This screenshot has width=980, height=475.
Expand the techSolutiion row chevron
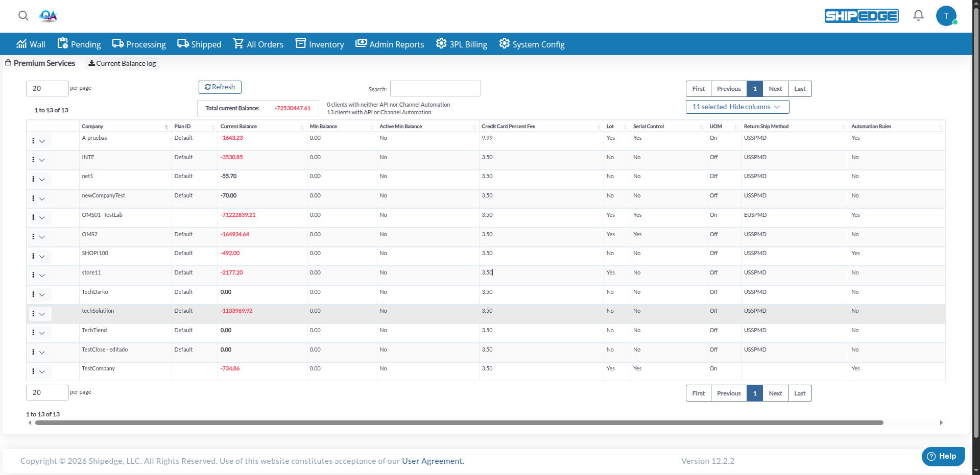(42, 314)
